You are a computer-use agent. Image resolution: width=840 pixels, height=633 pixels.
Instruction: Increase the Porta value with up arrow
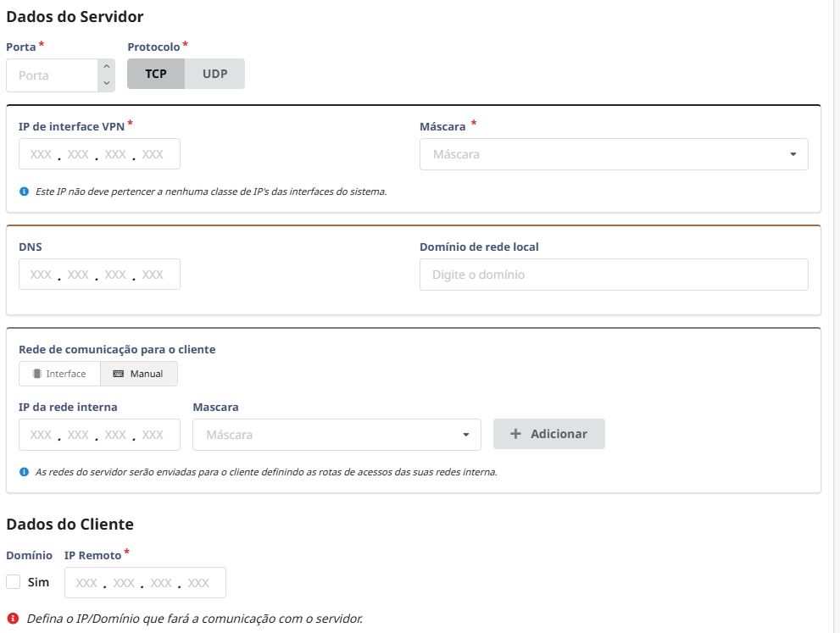(106, 66)
